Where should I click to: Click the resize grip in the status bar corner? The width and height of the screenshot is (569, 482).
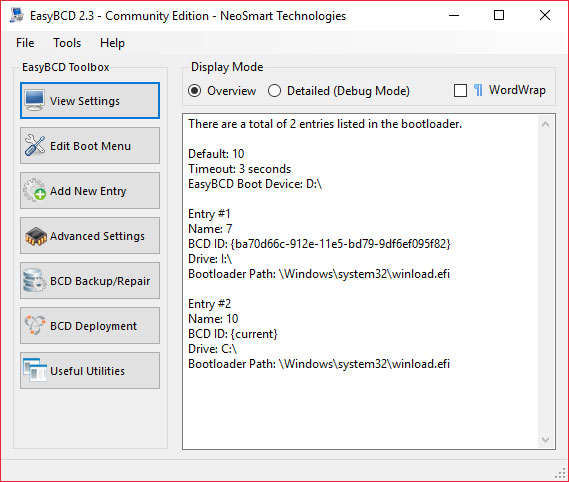point(561,473)
